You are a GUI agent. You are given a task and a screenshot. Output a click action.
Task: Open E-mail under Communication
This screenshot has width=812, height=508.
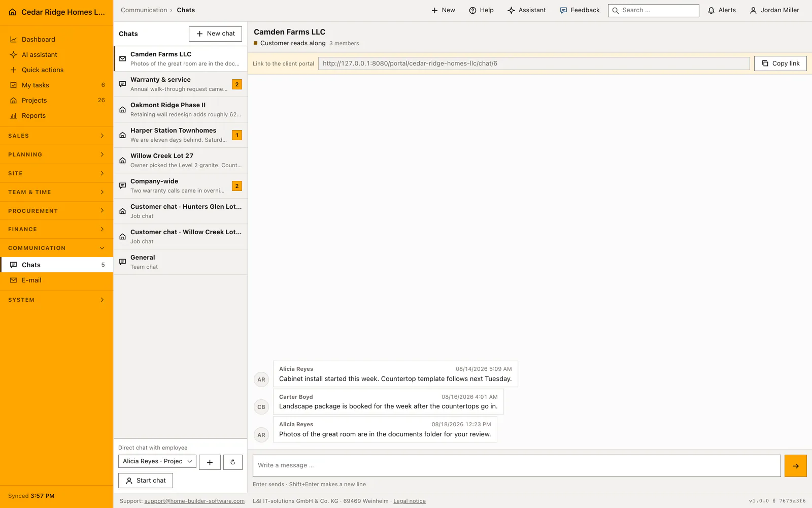pos(56,280)
